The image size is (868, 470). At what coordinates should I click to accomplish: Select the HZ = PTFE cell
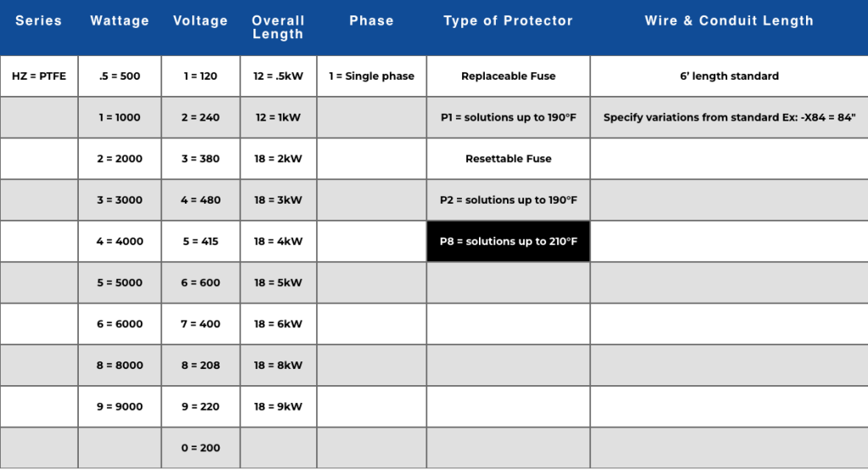39,76
